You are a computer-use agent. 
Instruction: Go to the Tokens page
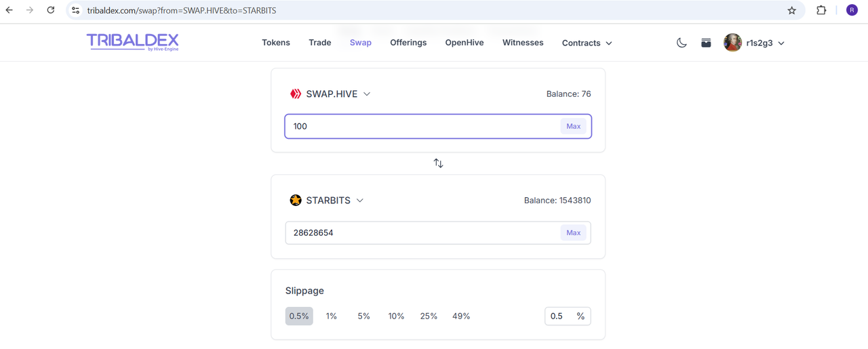[x=276, y=43]
